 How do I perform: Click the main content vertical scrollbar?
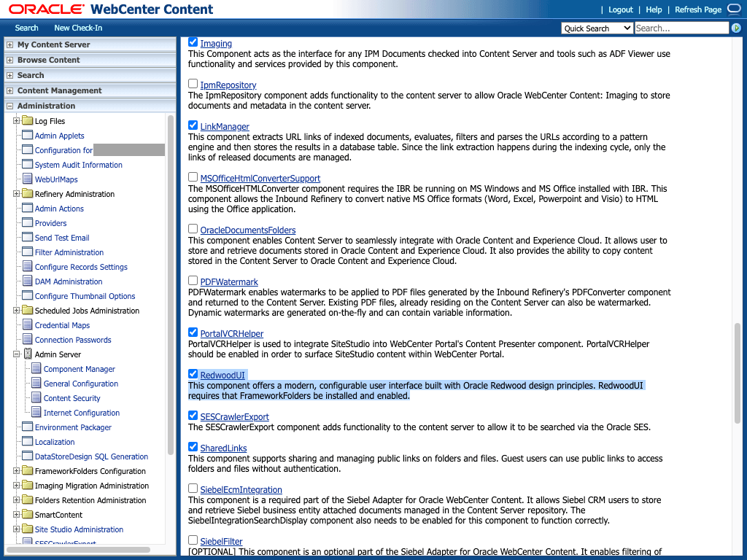point(738,373)
